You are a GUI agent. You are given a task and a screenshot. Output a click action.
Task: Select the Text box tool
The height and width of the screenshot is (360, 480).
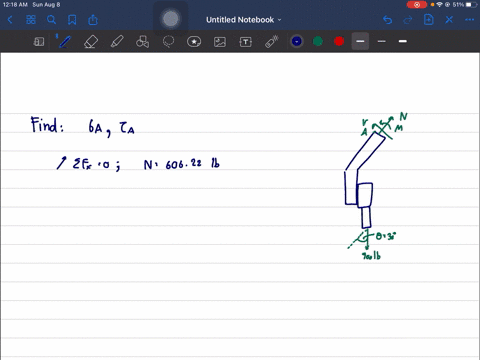coord(246,42)
